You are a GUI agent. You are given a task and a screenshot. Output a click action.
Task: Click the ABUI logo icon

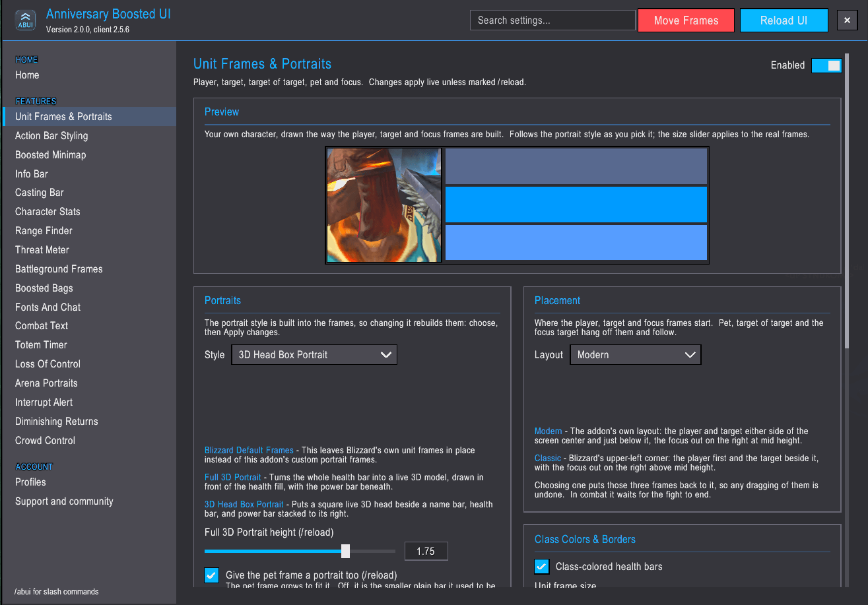(x=25, y=20)
